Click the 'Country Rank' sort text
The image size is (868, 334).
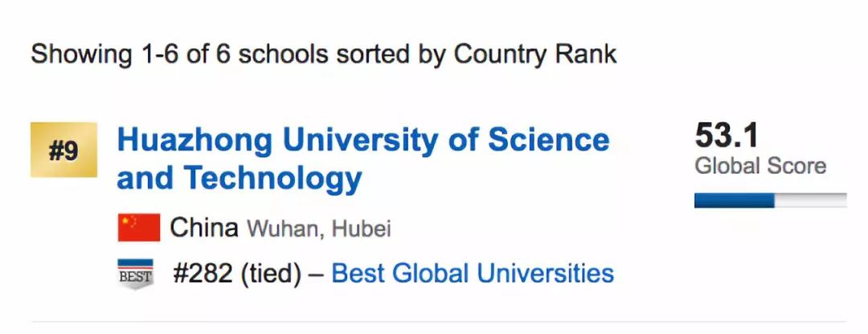pyautogui.click(x=535, y=54)
